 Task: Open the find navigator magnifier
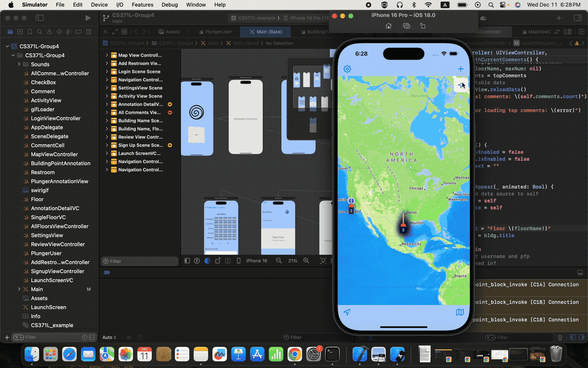39,32
